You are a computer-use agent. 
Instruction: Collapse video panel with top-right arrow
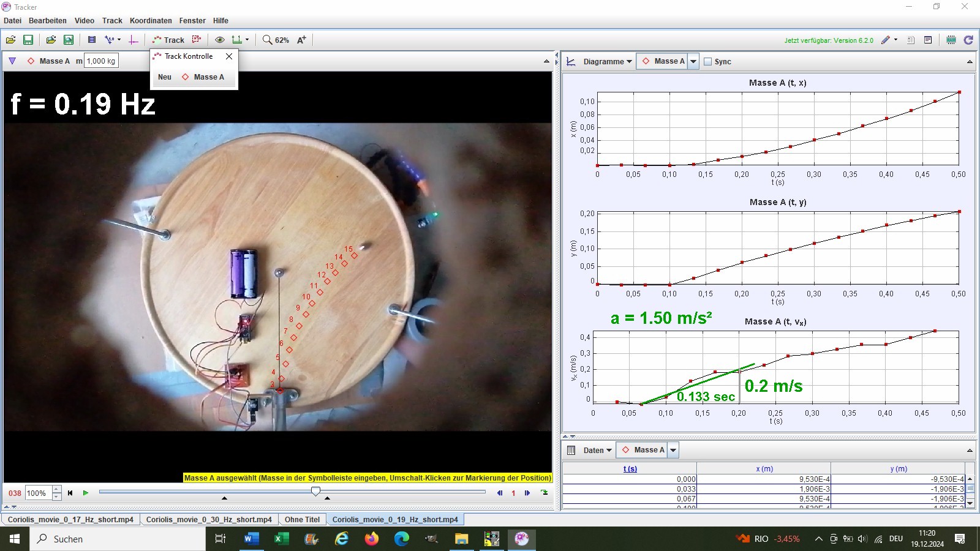(546, 61)
